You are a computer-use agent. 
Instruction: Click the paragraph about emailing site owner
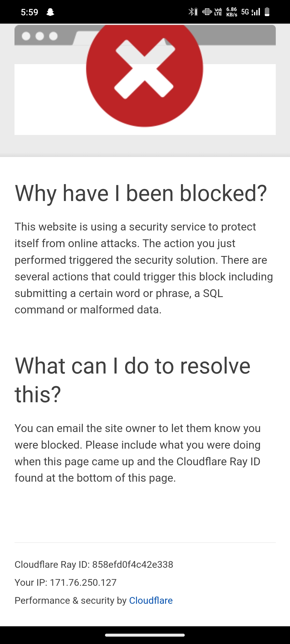point(138,453)
